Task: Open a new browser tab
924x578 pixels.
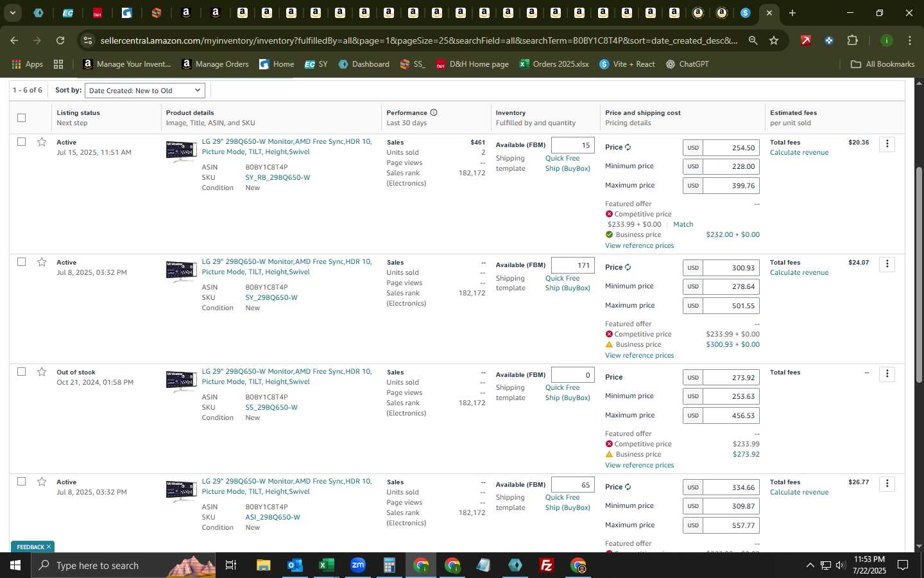Action: tap(792, 13)
